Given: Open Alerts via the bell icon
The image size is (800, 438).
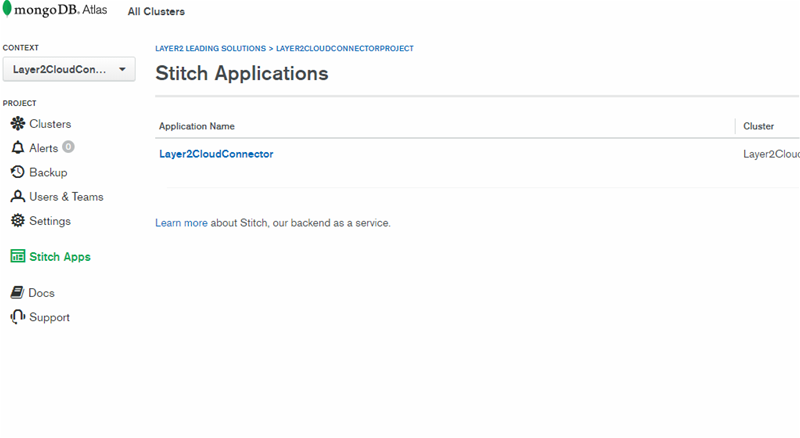Looking at the screenshot, I should (17, 148).
